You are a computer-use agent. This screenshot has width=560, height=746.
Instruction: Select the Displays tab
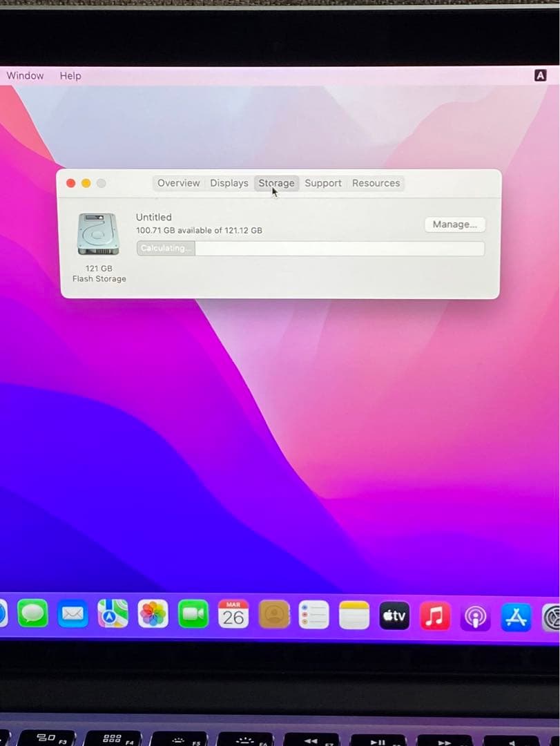pyautogui.click(x=229, y=183)
